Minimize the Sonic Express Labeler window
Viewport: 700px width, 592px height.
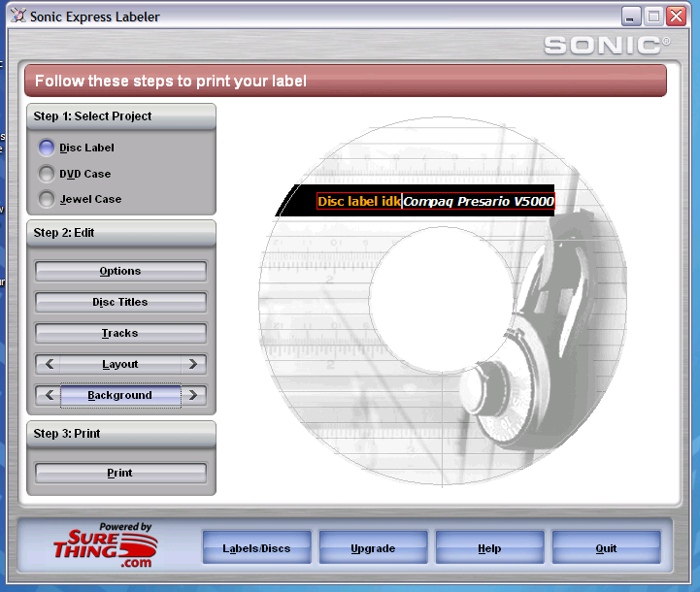pos(631,16)
